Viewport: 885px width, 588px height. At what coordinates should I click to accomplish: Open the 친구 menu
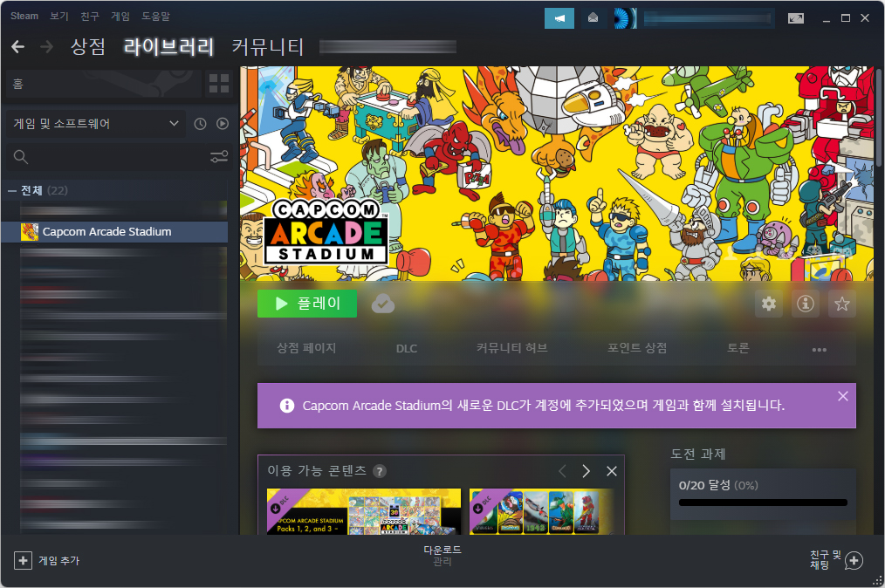(x=90, y=16)
